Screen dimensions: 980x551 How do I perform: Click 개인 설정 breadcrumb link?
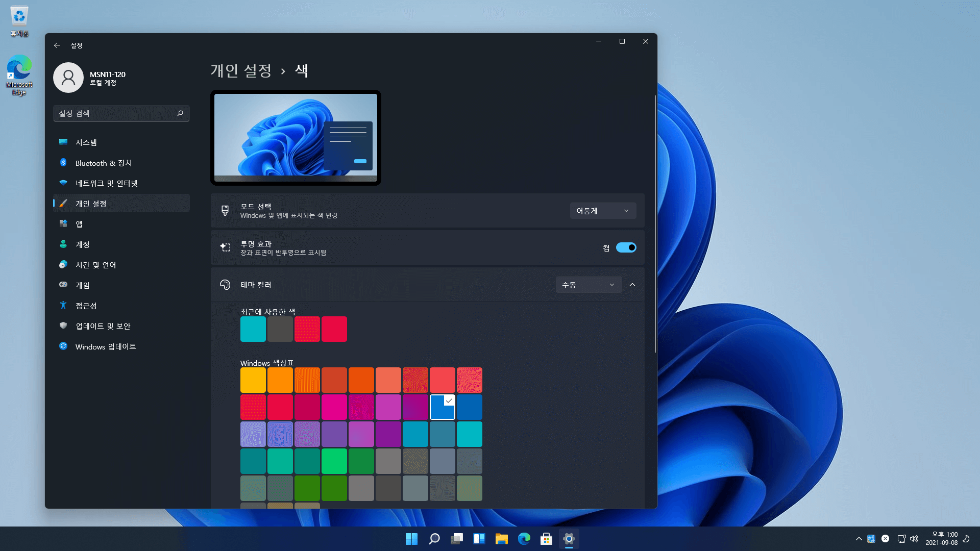(241, 70)
